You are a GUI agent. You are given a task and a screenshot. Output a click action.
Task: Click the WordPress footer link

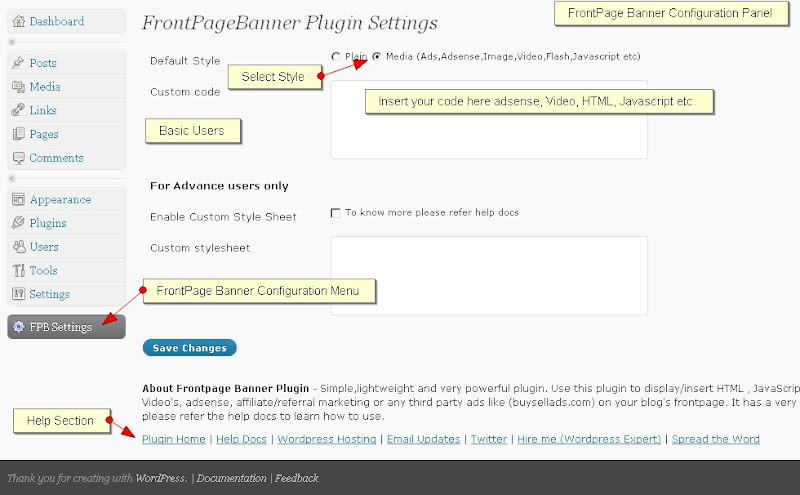click(x=161, y=478)
